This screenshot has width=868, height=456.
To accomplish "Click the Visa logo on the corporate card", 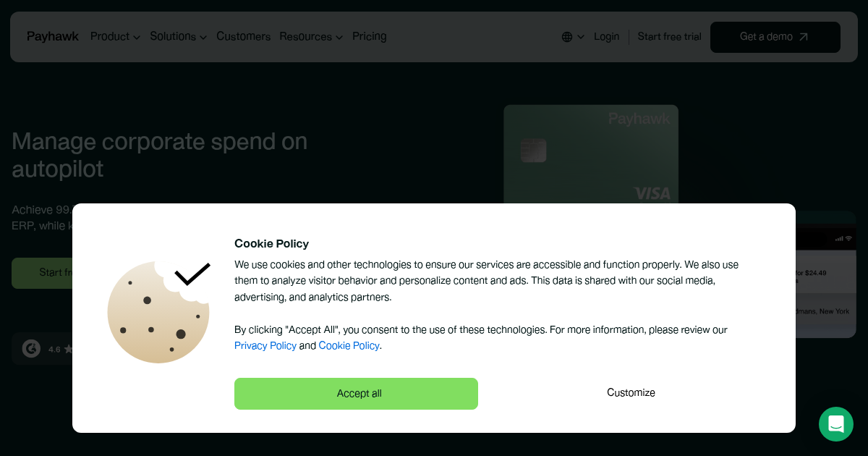I will (x=653, y=193).
